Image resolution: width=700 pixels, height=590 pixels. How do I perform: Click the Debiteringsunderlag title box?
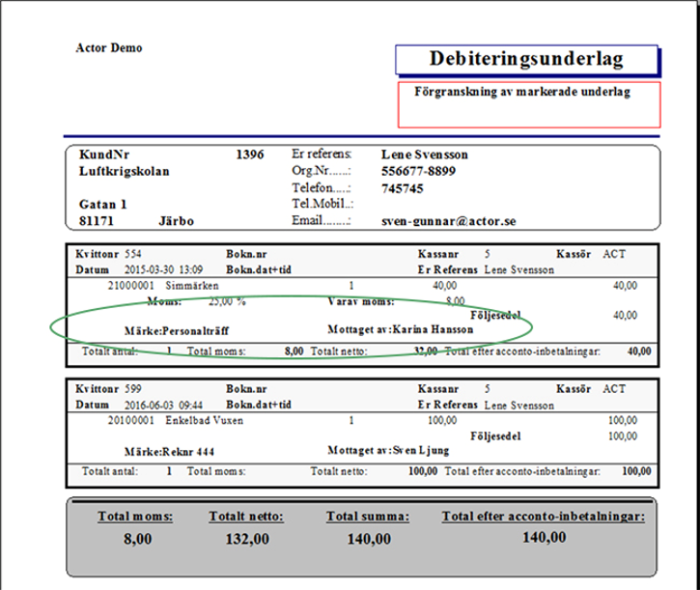pos(527,60)
